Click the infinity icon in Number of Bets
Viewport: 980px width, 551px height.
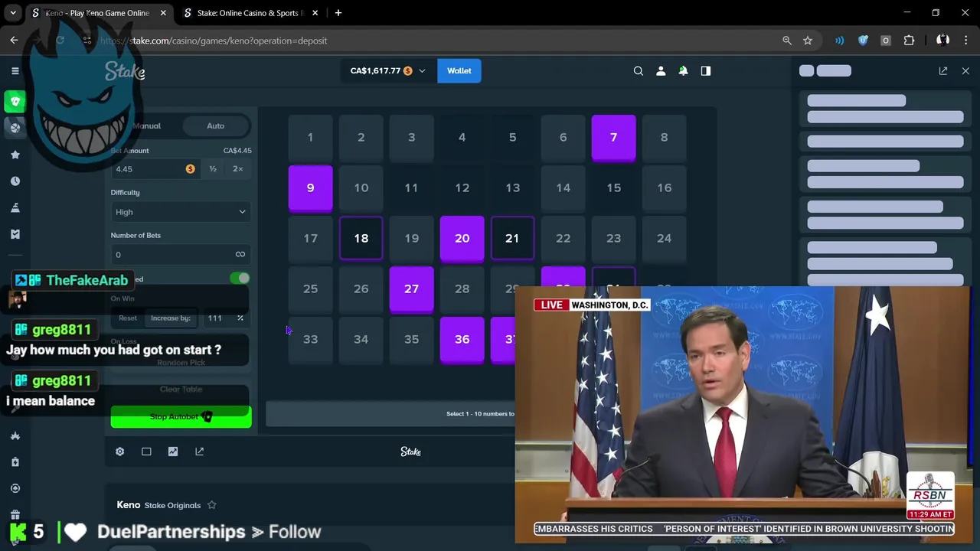240,254
